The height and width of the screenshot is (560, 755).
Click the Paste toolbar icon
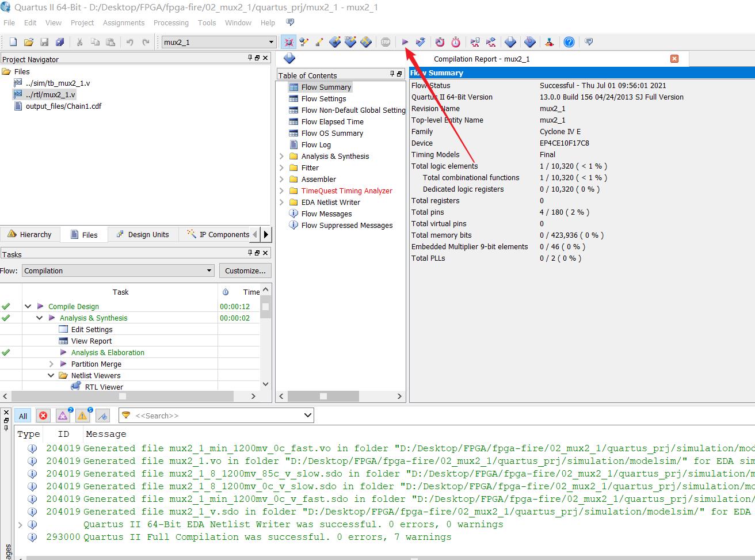(x=110, y=42)
